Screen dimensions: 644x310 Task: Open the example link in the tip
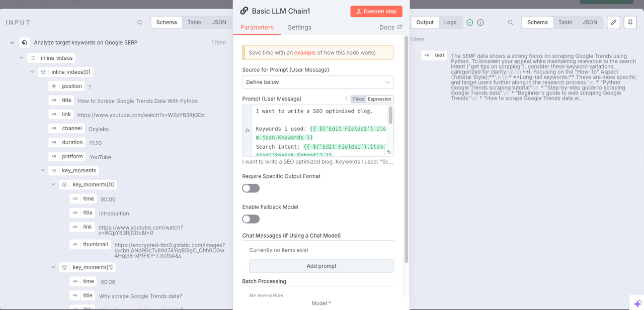(x=305, y=53)
